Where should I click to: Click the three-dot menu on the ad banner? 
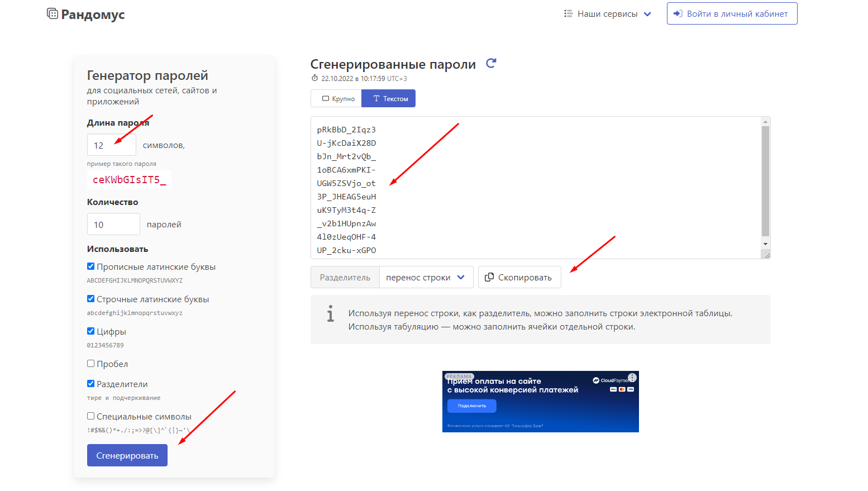point(632,377)
